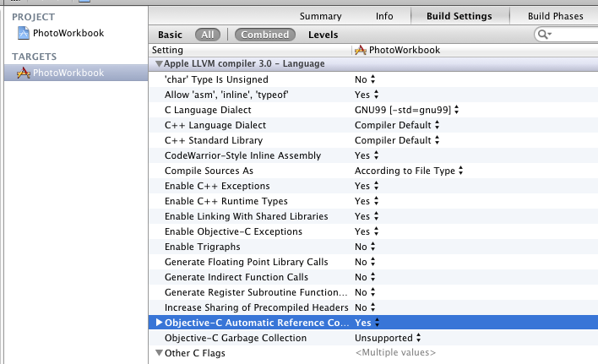The image size is (598, 364).
Task: Select the C++ Language Dialect setting name
Action: (215, 125)
